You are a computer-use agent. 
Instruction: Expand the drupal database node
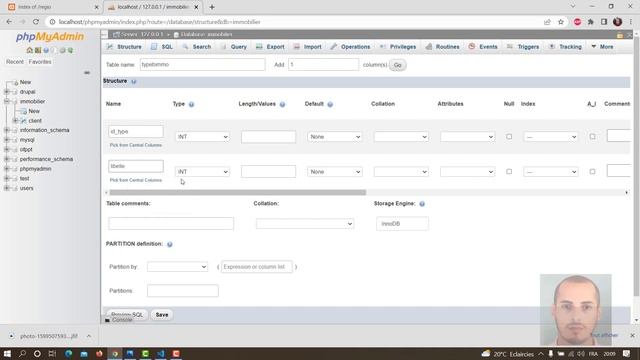point(7,92)
